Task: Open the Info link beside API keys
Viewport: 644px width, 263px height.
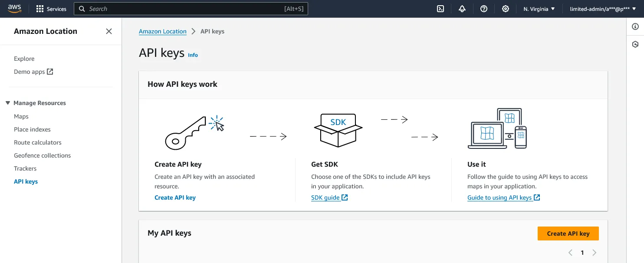Action: coord(193,55)
